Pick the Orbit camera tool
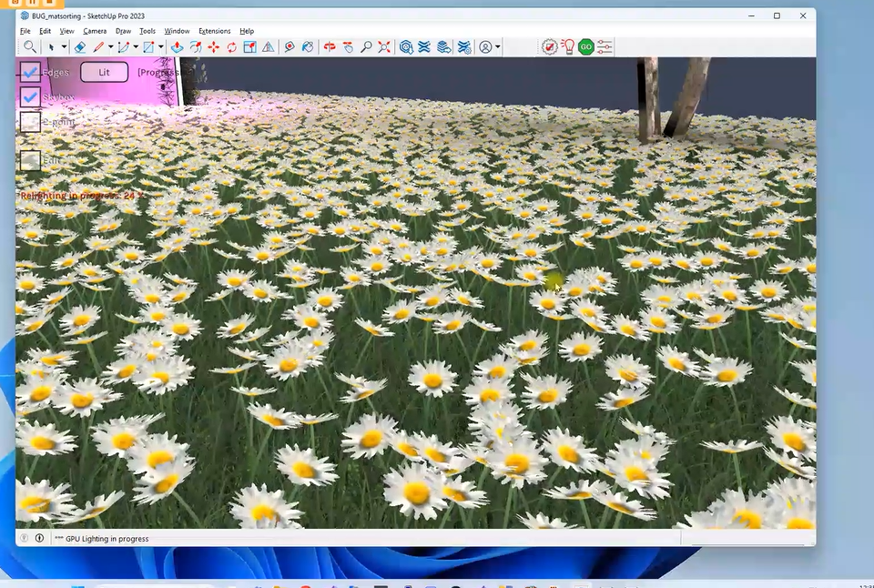 coord(329,46)
